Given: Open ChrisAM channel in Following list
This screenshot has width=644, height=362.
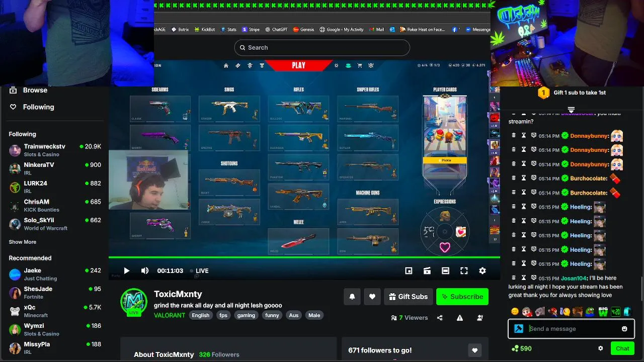Looking at the screenshot, I should [x=55, y=206].
